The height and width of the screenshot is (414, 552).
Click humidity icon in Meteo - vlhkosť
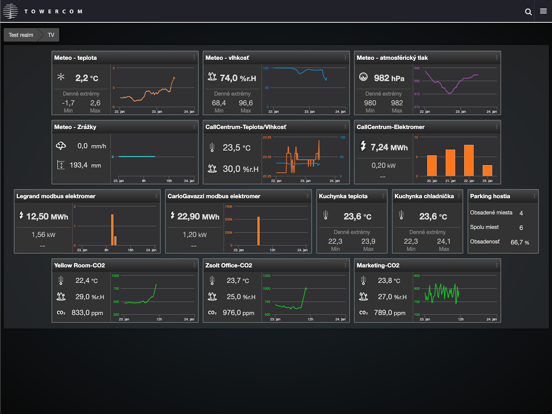[x=212, y=76]
